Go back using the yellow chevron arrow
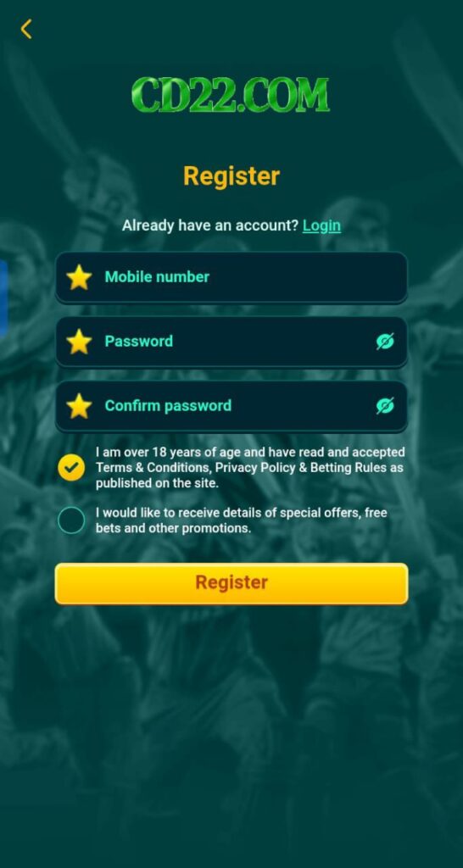The width and height of the screenshot is (463, 868). [x=26, y=29]
